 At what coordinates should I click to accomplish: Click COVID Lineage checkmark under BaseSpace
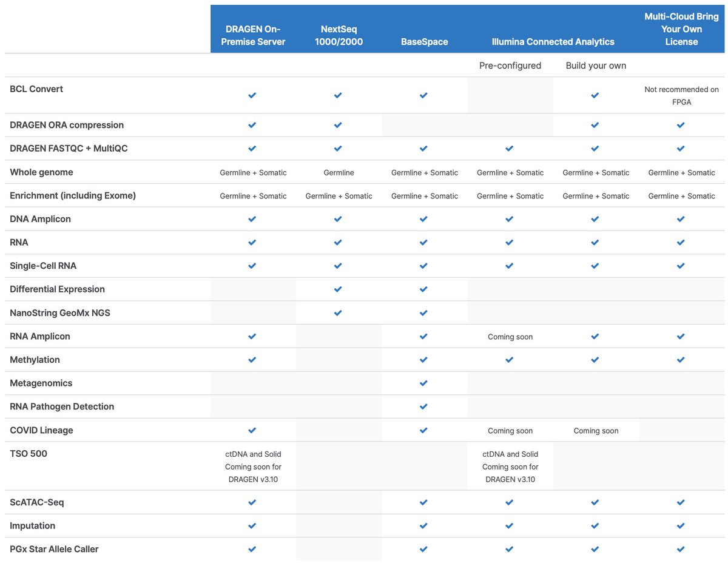click(x=423, y=430)
